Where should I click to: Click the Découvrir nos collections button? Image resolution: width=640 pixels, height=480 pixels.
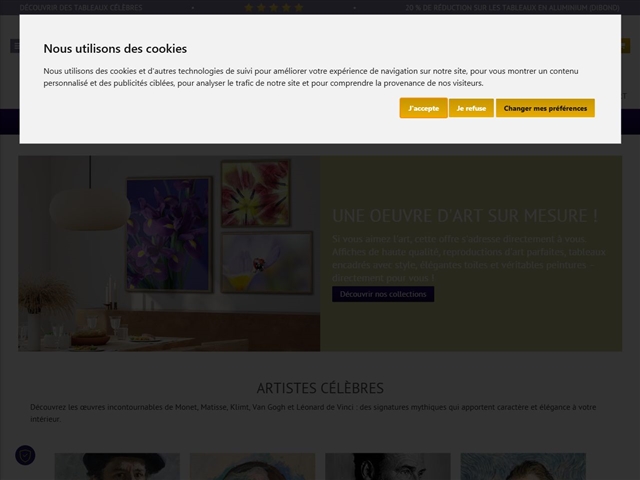(383, 294)
